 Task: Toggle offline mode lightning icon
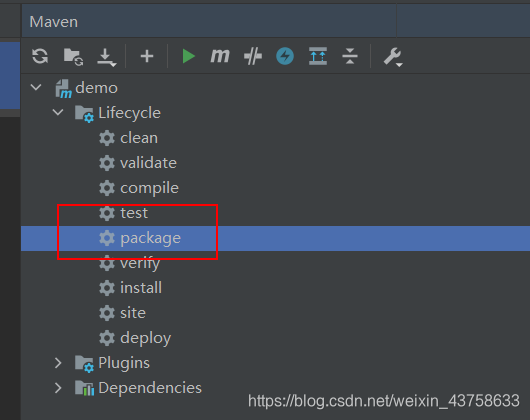[x=285, y=56]
